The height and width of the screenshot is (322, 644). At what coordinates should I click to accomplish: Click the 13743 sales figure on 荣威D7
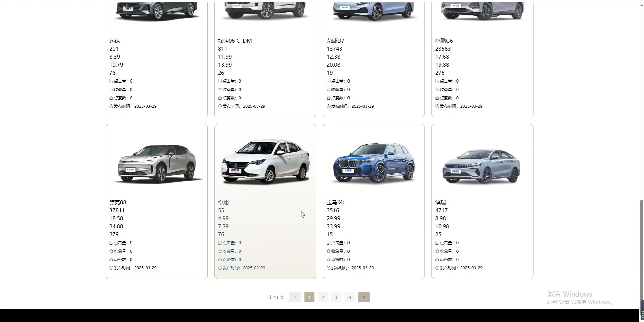click(334, 49)
